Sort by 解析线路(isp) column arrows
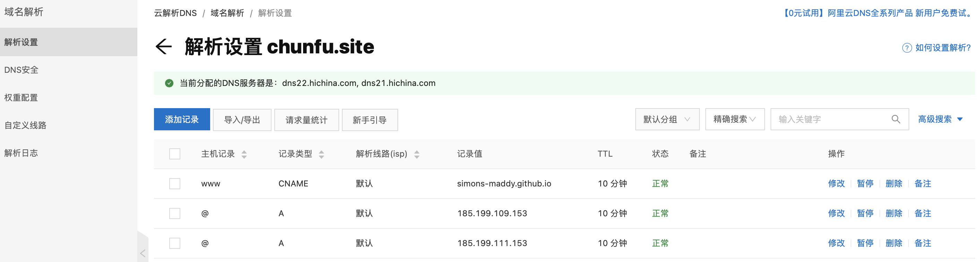Image resolution: width=980 pixels, height=262 pixels. [x=416, y=154]
